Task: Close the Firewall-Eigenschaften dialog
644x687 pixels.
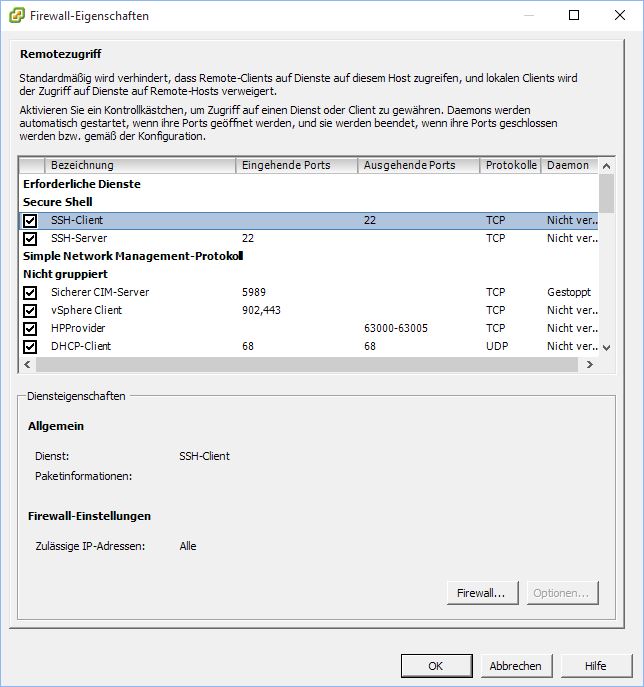Action: tap(619, 15)
